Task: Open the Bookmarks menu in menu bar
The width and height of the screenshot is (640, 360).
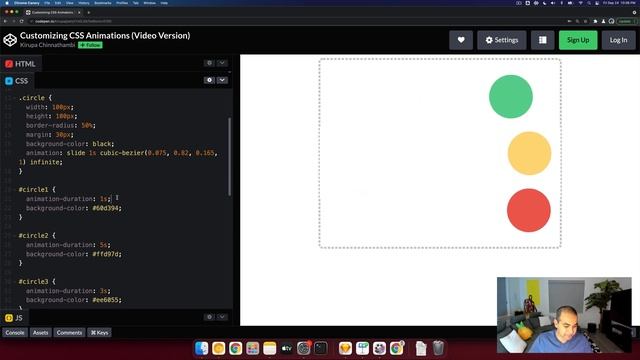Action: (x=102, y=3)
